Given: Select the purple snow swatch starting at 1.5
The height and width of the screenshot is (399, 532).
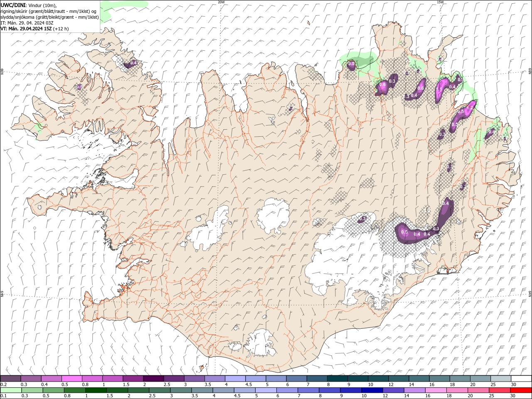Looking at the screenshot, I should pos(133,379).
